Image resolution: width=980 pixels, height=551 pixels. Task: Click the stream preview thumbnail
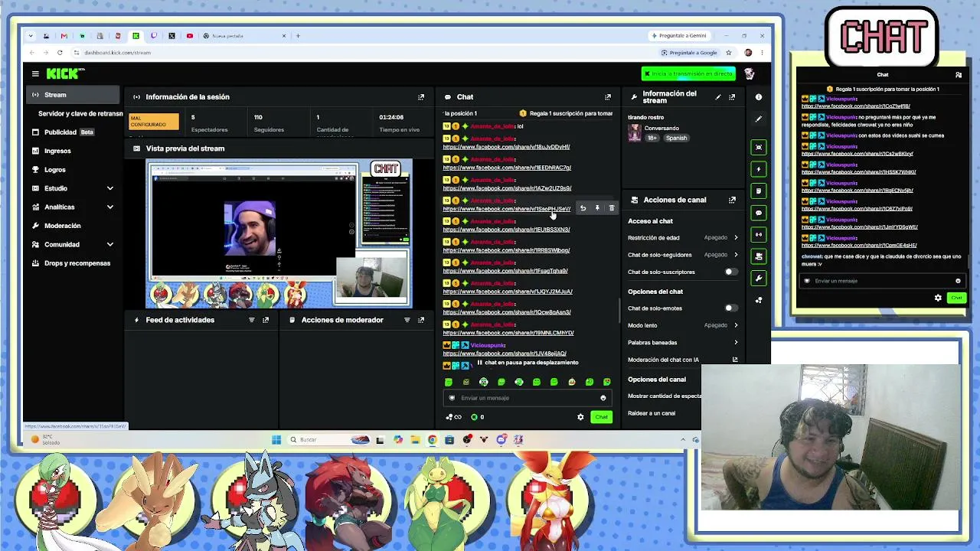pos(279,233)
